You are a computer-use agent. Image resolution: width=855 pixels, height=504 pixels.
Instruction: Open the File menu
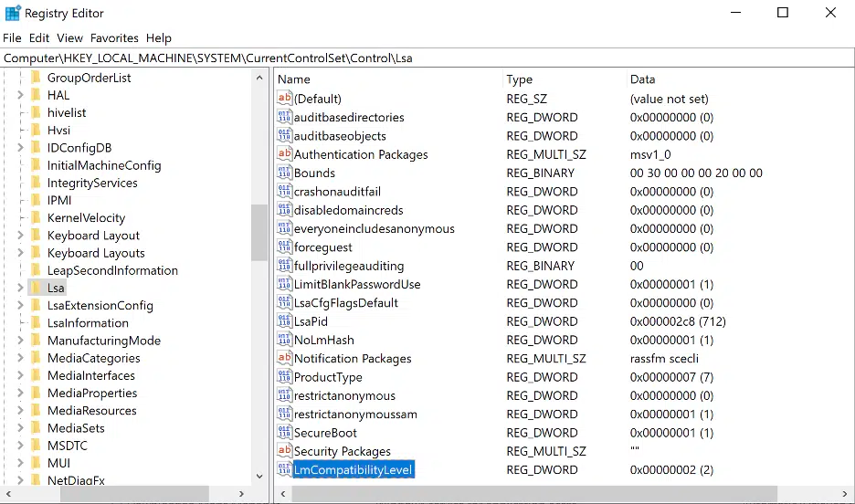(x=12, y=37)
